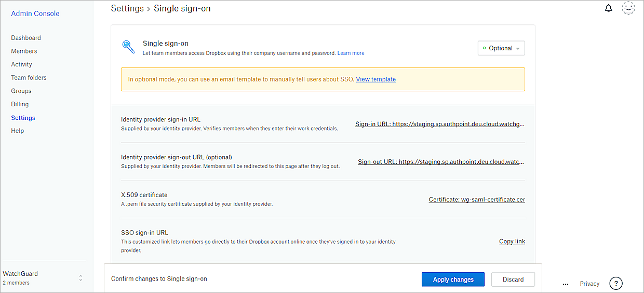Open the Billing page
Image resolution: width=644 pixels, height=293 pixels.
[x=20, y=104]
